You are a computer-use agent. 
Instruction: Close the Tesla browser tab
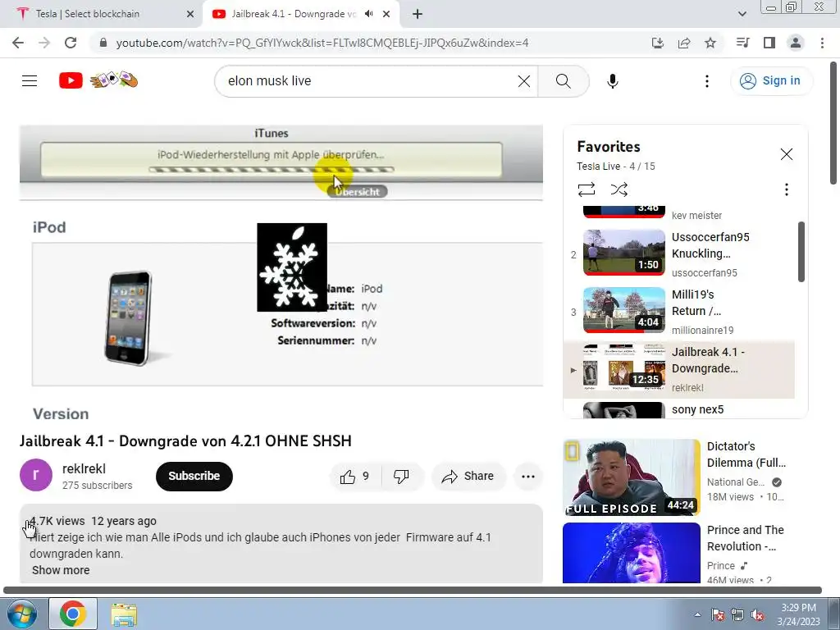189,14
